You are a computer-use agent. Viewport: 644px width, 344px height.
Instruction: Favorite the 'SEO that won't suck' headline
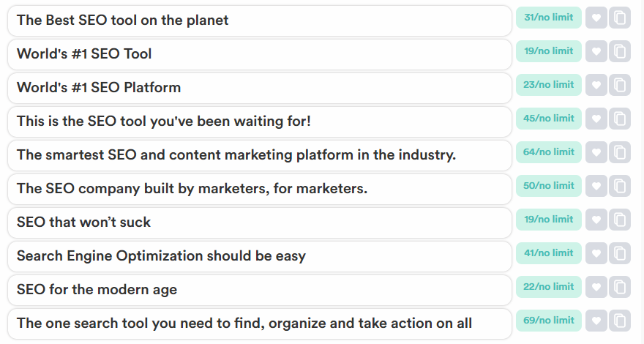(596, 220)
